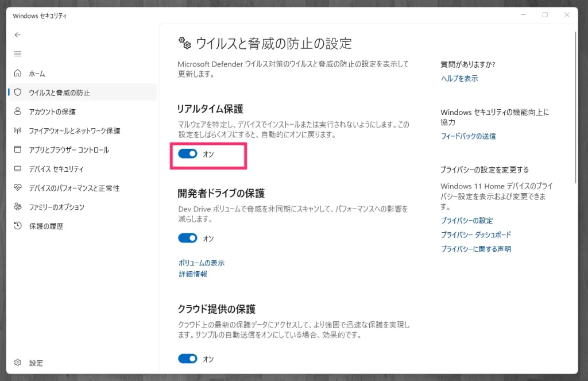Click the antenna icon for ファイアウォールとネットワーク保護
This screenshot has width=588, height=381.
point(18,130)
